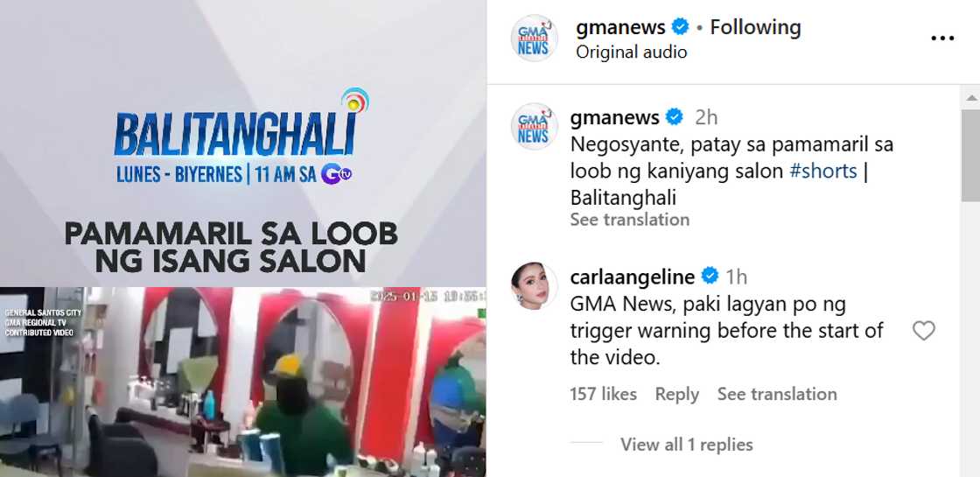The width and height of the screenshot is (980, 477).
Task: Click the GMA News avatar in the post header
Action: pyautogui.click(x=533, y=39)
